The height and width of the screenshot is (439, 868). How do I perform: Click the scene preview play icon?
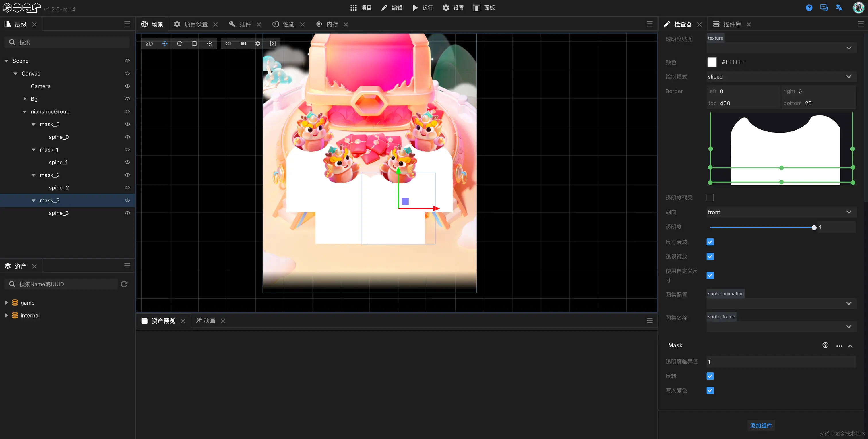tap(273, 43)
